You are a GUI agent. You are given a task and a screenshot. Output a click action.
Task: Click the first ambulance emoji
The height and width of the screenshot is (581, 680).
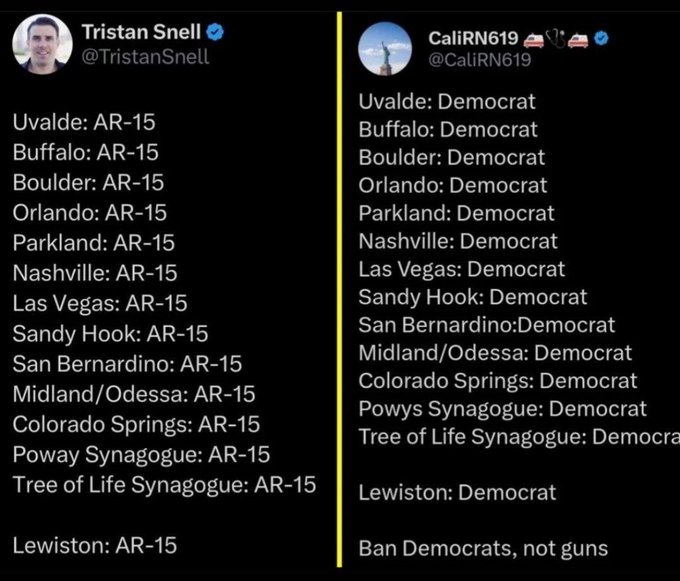(533, 39)
